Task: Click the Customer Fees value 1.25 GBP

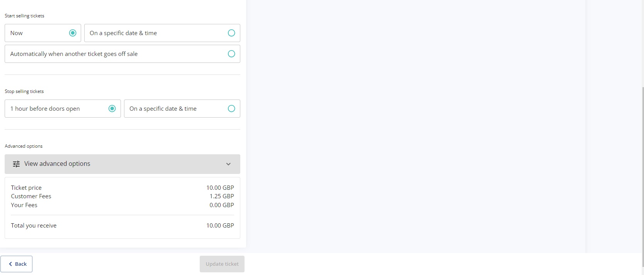Action: [222, 196]
